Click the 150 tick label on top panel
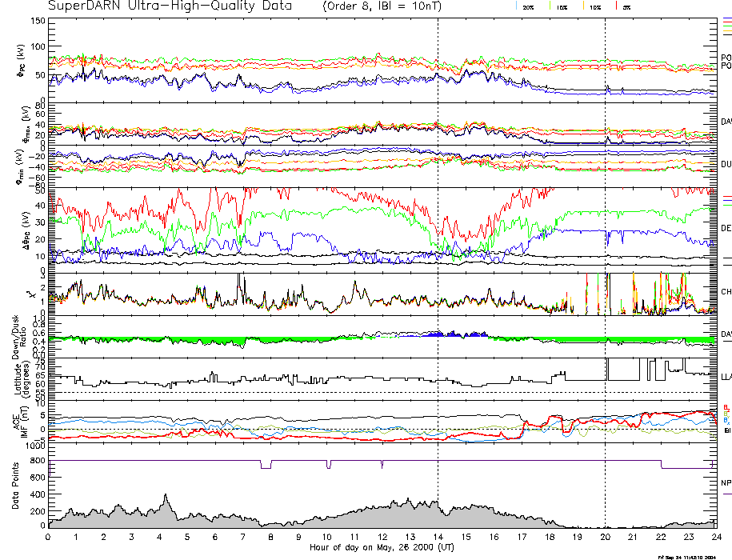 (x=36, y=21)
